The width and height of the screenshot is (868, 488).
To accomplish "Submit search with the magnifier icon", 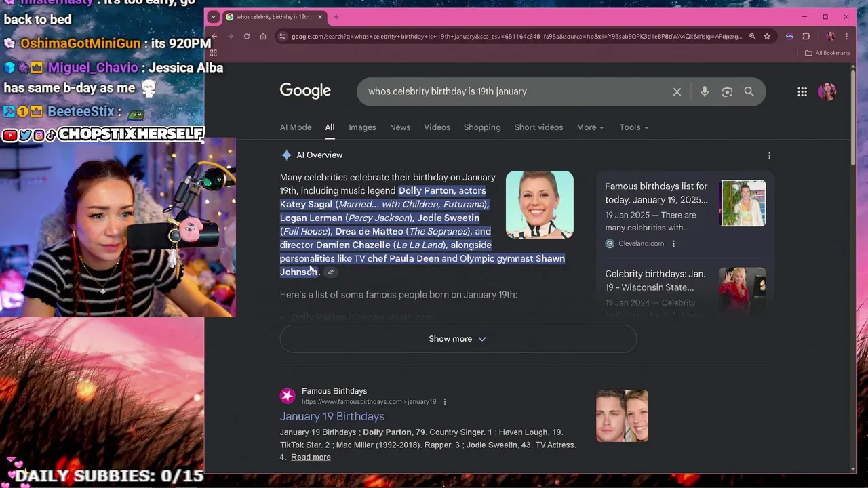I will coord(749,91).
